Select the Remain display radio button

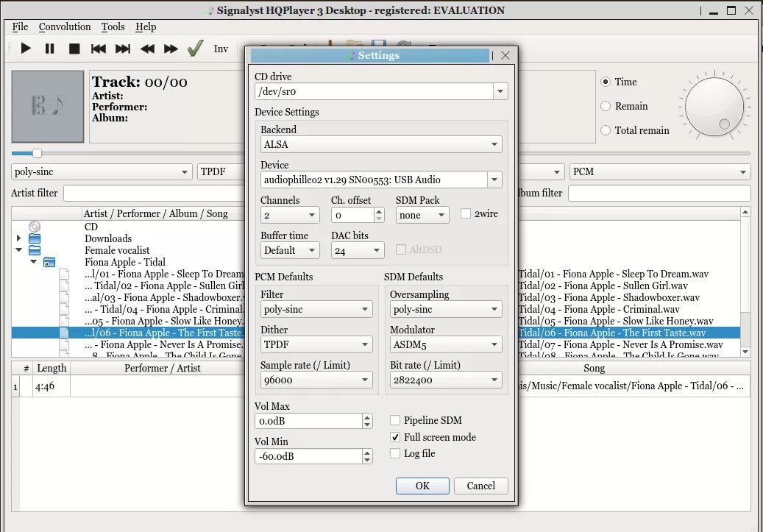pos(606,106)
